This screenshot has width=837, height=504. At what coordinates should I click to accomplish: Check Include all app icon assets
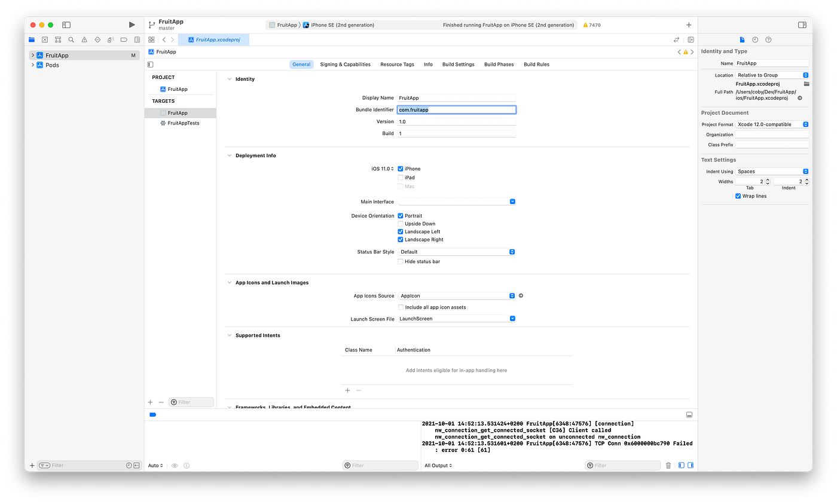tap(401, 307)
